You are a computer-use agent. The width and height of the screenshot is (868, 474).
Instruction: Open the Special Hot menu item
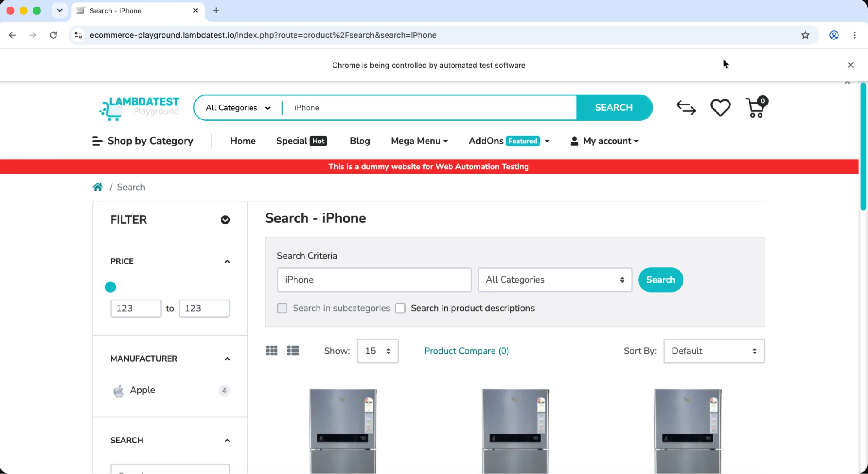[301, 141]
